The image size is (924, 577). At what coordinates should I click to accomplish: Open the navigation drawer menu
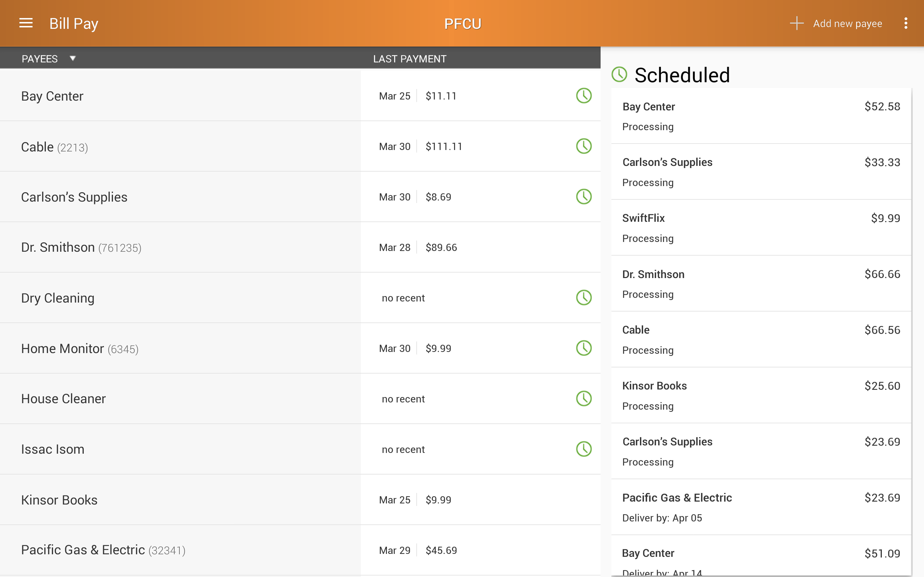pyautogui.click(x=26, y=23)
